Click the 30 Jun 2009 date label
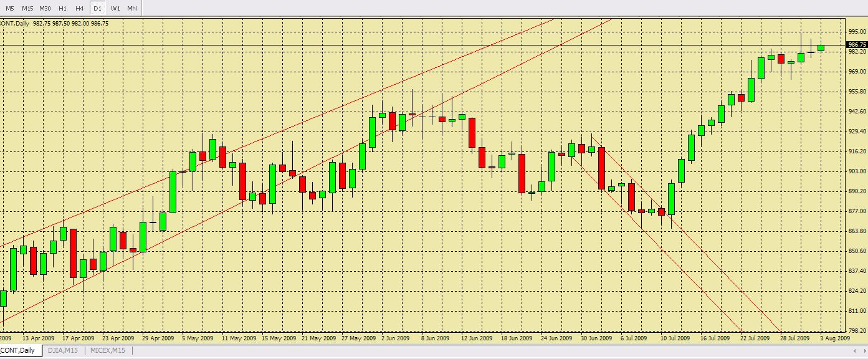This screenshot has height=359, width=868. pos(596,338)
